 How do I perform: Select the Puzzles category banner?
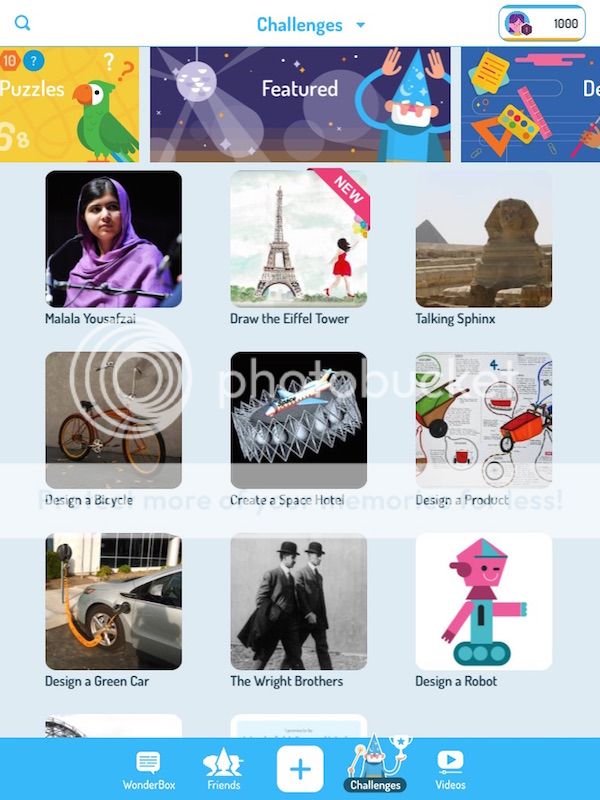pos(69,105)
